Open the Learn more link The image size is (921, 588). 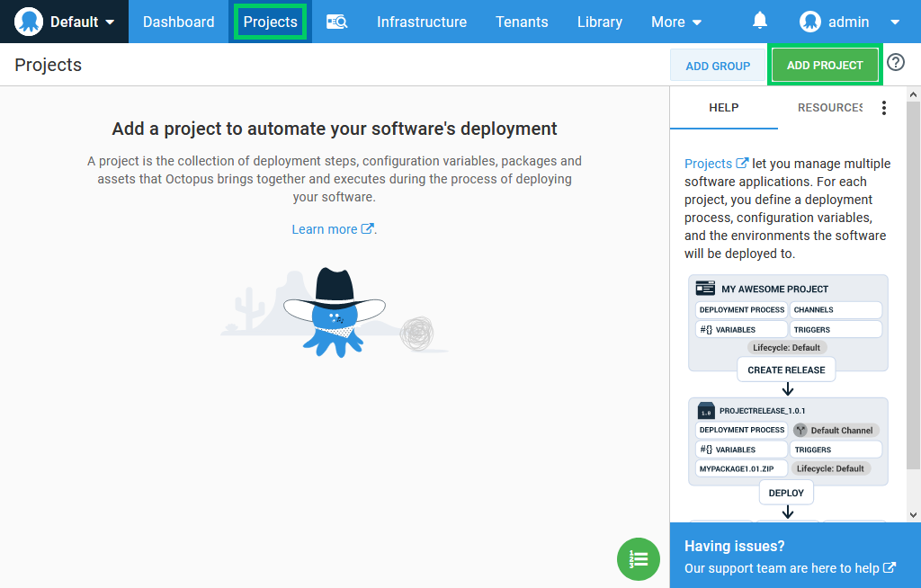pyautogui.click(x=333, y=229)
